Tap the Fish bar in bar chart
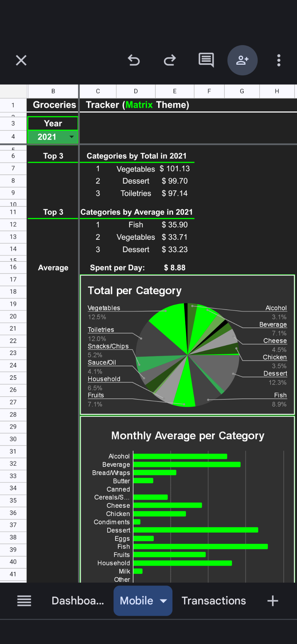The width and height of the screenshot is (297, 644). (x=200, y=546)
